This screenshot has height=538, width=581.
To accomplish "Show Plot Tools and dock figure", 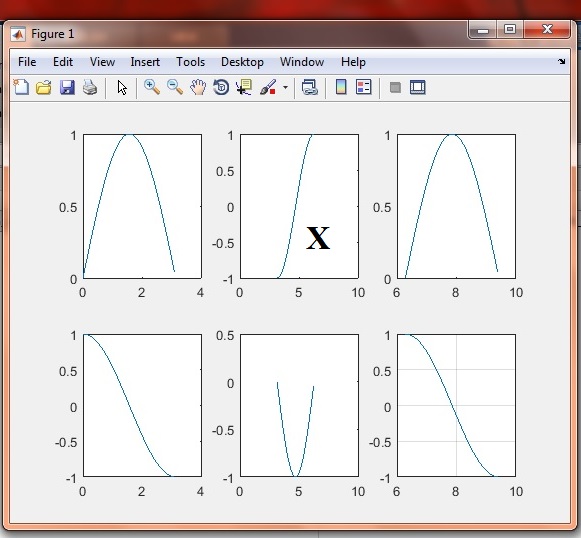I will click(x=418, y=87).
